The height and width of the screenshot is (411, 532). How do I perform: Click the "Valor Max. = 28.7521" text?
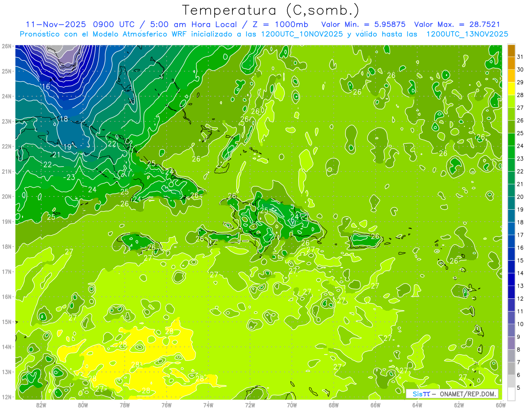[457, 24]
